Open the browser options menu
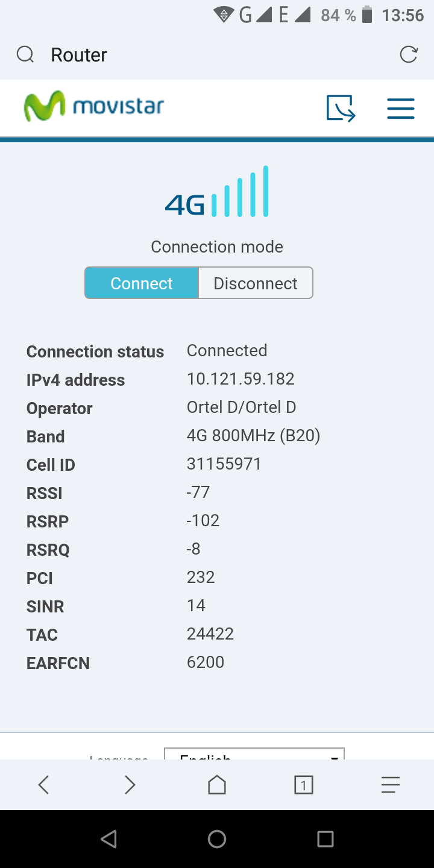Viewport: 434px width, 868px height. point(391,785)
